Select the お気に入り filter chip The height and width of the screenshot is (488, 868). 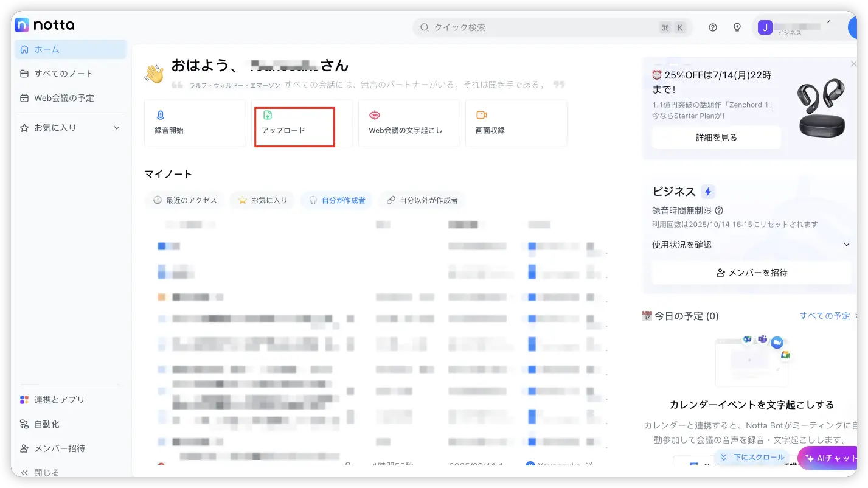[263, 200]
